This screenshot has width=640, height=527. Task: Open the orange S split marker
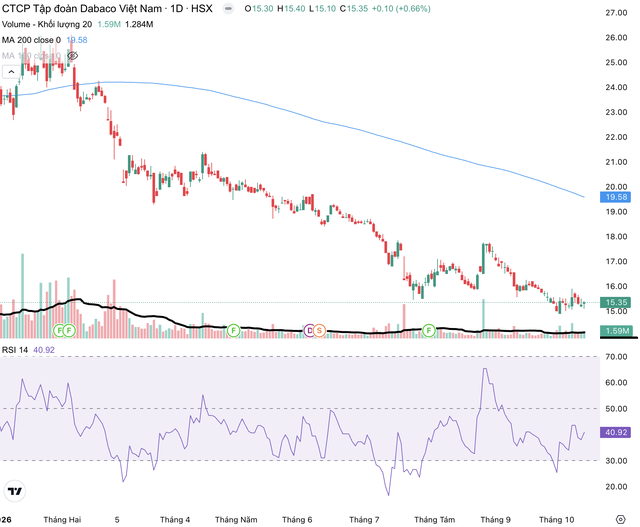click(x=319, y=330)
